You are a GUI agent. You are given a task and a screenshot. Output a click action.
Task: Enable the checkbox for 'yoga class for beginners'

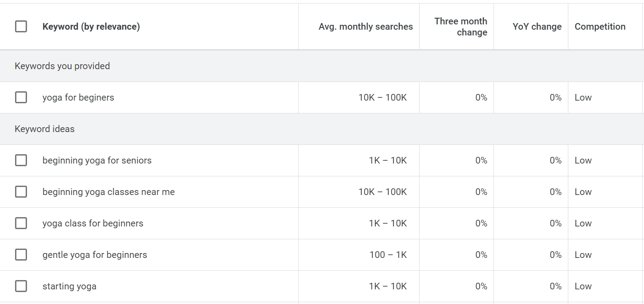pos(21,223)
